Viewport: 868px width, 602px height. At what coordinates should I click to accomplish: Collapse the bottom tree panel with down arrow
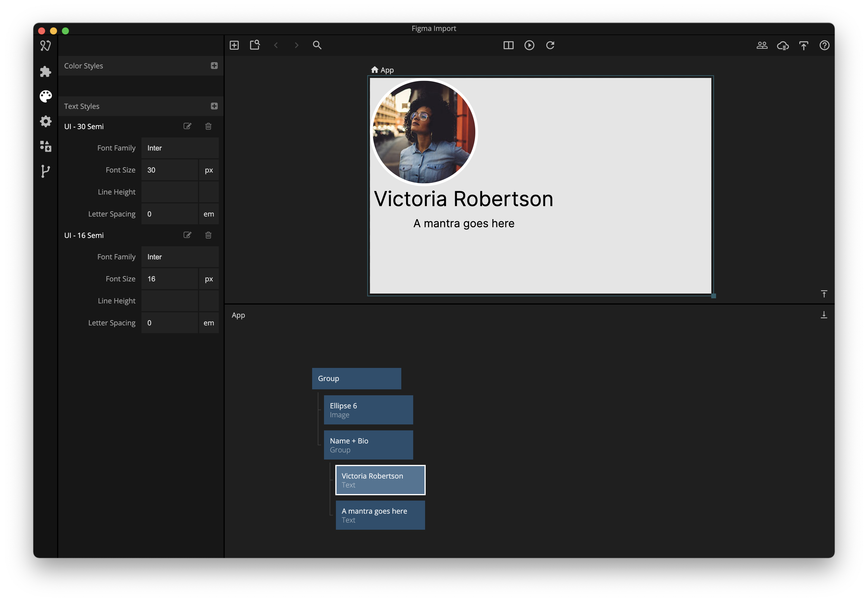click(823, 315)
